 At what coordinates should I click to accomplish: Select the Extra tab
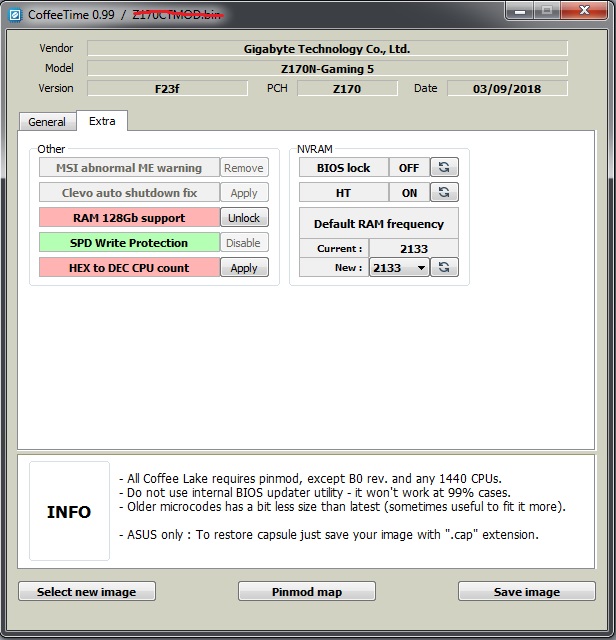tap(102, 121)
